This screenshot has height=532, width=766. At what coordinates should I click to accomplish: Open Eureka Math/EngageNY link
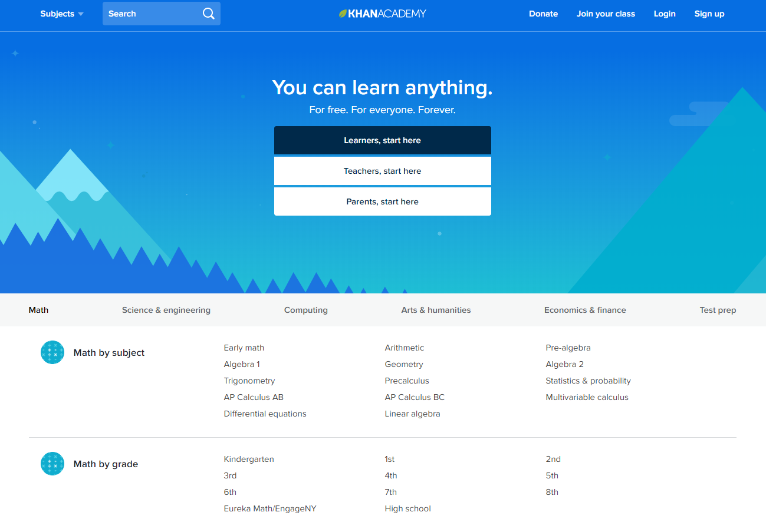(x=270, y=508)
